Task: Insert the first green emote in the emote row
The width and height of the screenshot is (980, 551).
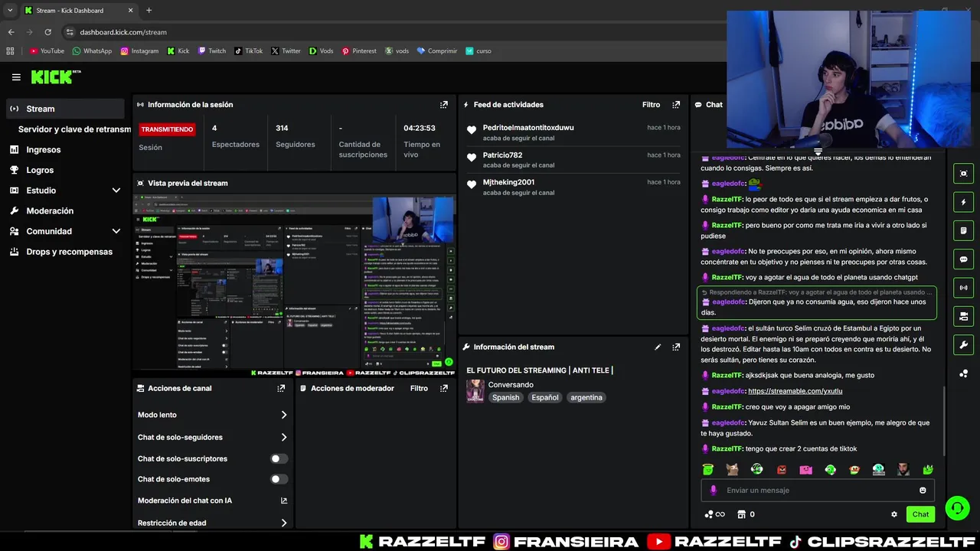Action: point(707,469)
